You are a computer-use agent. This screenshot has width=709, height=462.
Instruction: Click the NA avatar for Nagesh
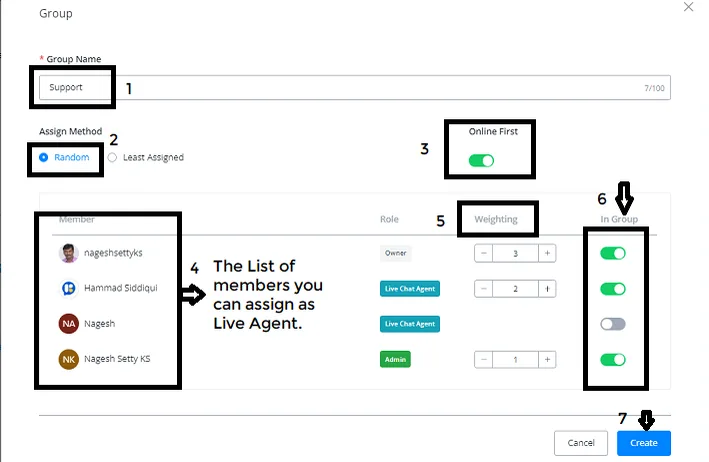click(69, 324)
